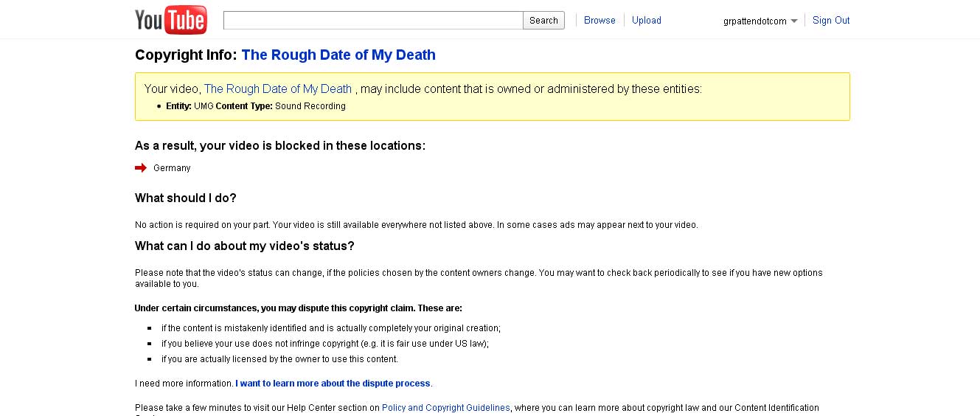Click the 'Copyright Info:' heading label
Viewport: 980px width, 416px height.
(187, 55)
